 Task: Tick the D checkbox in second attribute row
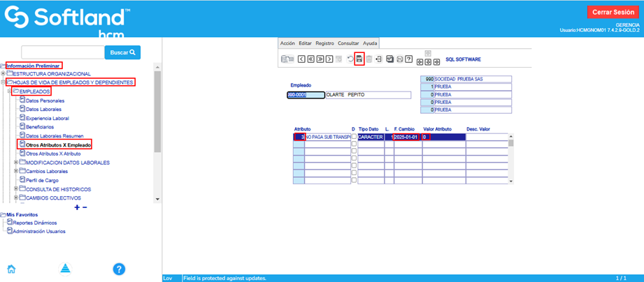pyautogui.click(x=354, y=144)
